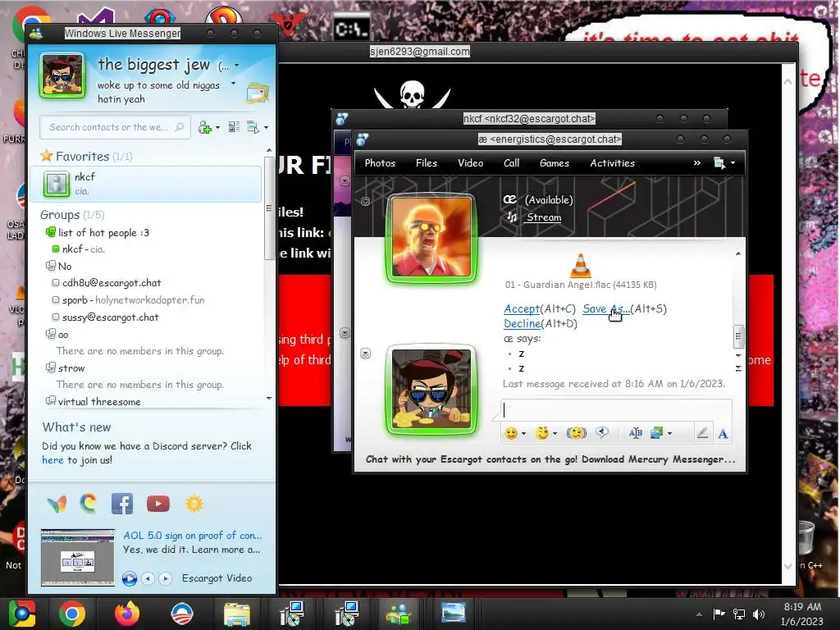Collapse the 'No' contact group

pyautogui.click(x=50, y=266)
